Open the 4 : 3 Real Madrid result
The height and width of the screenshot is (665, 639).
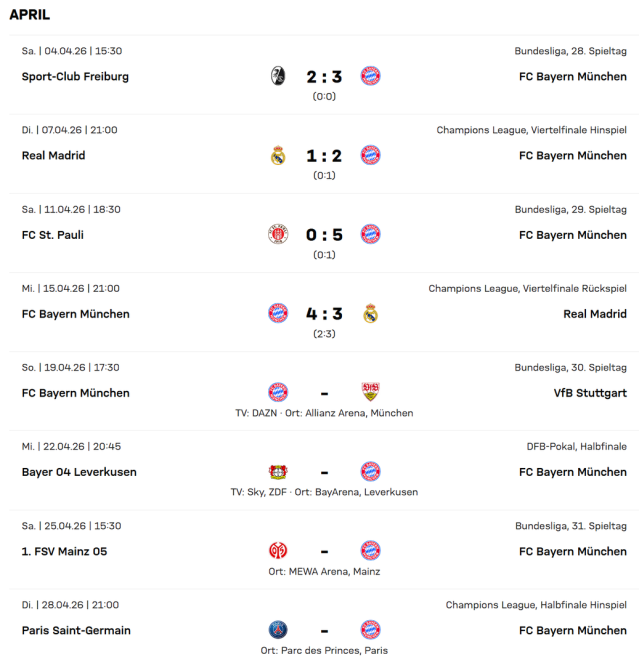tap(324, 313)
